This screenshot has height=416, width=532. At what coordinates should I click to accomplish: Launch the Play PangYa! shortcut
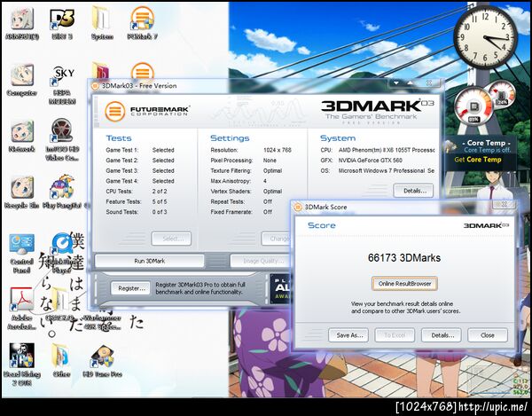[62, 192]
